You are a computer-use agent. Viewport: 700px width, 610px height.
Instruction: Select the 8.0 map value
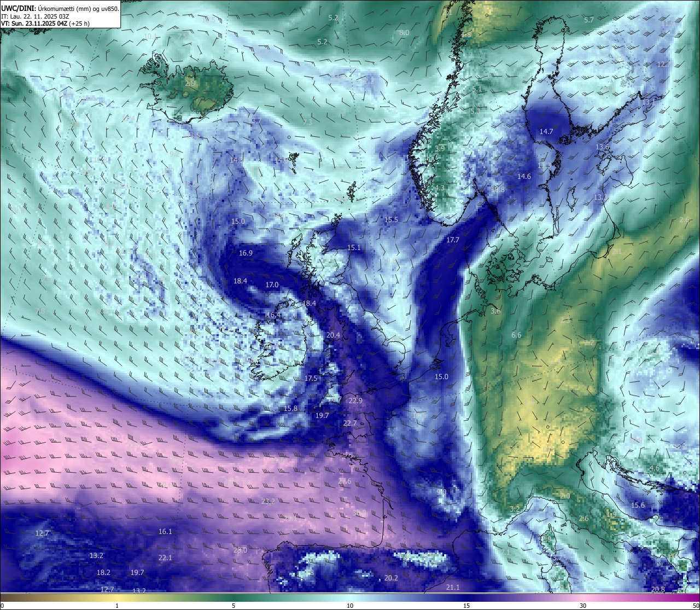(404, 32)
